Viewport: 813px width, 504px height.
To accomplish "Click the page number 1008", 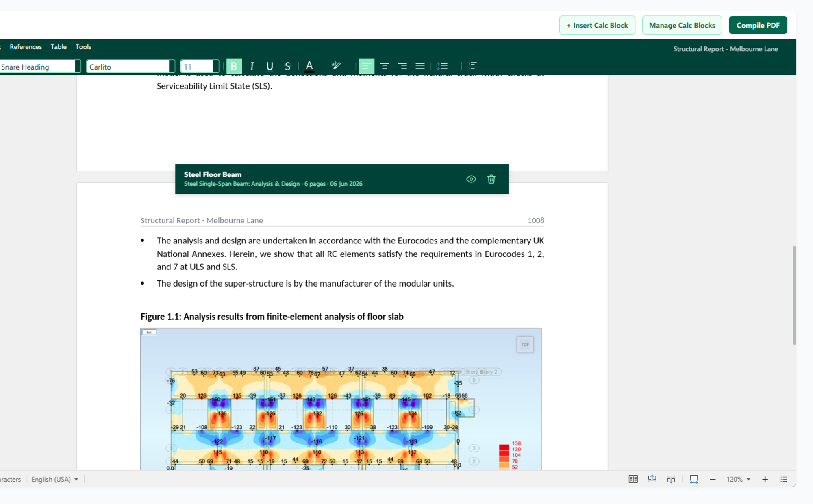I will point(536,220).
